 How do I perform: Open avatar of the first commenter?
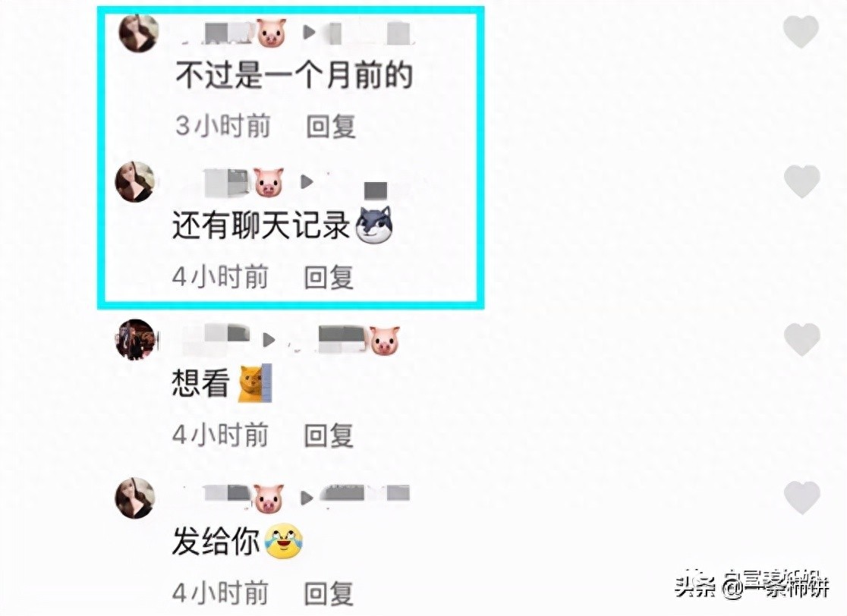[138, 33]
